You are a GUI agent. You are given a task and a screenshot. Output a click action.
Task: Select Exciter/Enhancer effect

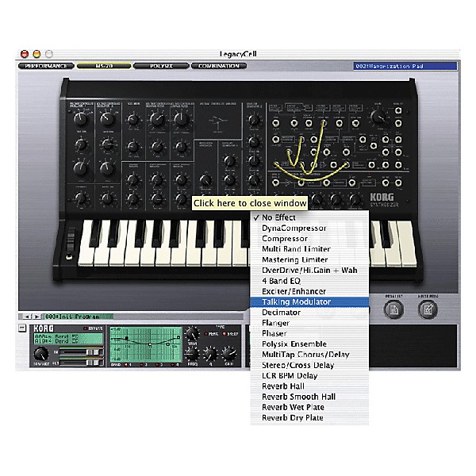tap(309, 291)
